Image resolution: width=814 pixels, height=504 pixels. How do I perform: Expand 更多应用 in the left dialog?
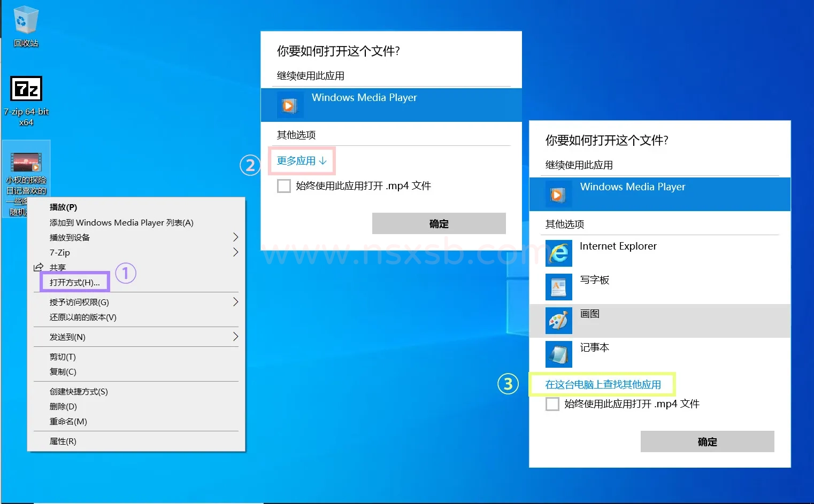click(x=302, y=161)
